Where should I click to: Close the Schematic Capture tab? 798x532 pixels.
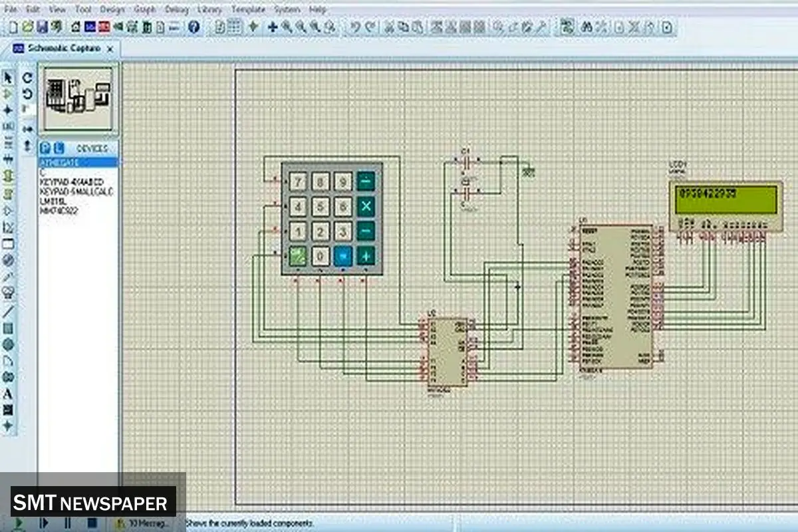[x=110, y=49]
